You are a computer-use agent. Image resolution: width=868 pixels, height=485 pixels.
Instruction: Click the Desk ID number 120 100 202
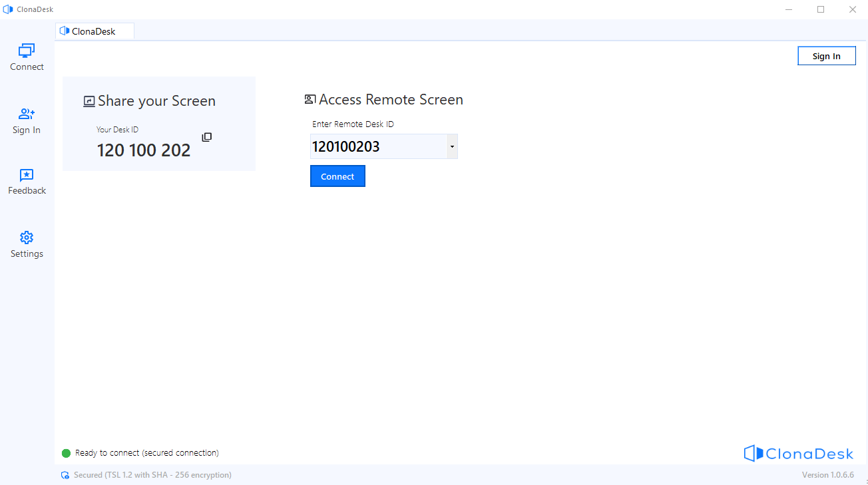point(144,150)
